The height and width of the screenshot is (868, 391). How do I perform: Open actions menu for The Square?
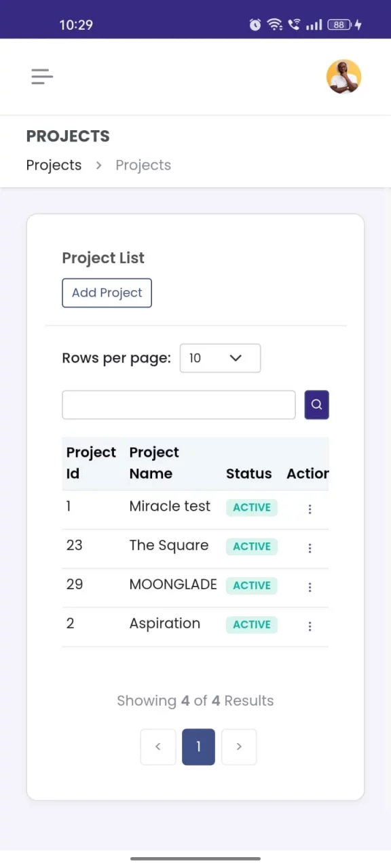point(310,549)
